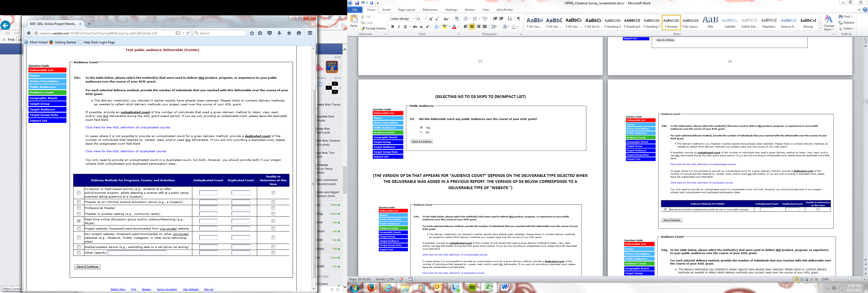Save the Word document via Quick Access
Screen dimensions: 868x293
click(x=357, y=3)
